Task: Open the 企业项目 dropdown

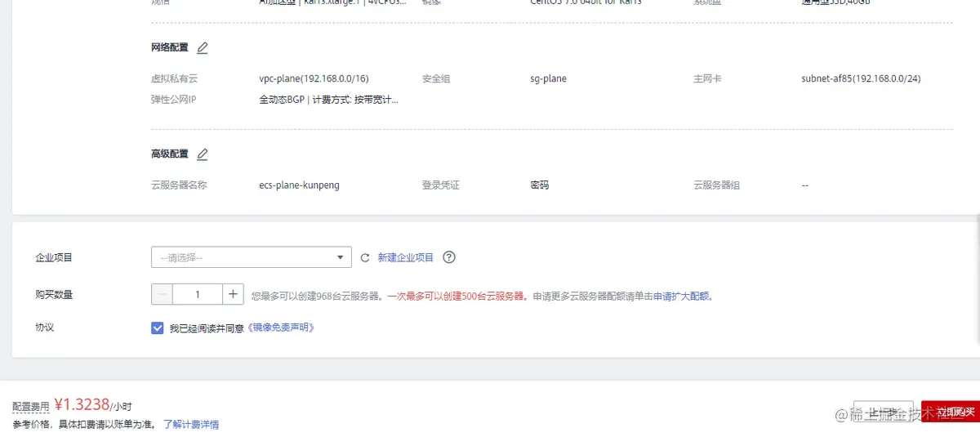Action: point(252,257)
